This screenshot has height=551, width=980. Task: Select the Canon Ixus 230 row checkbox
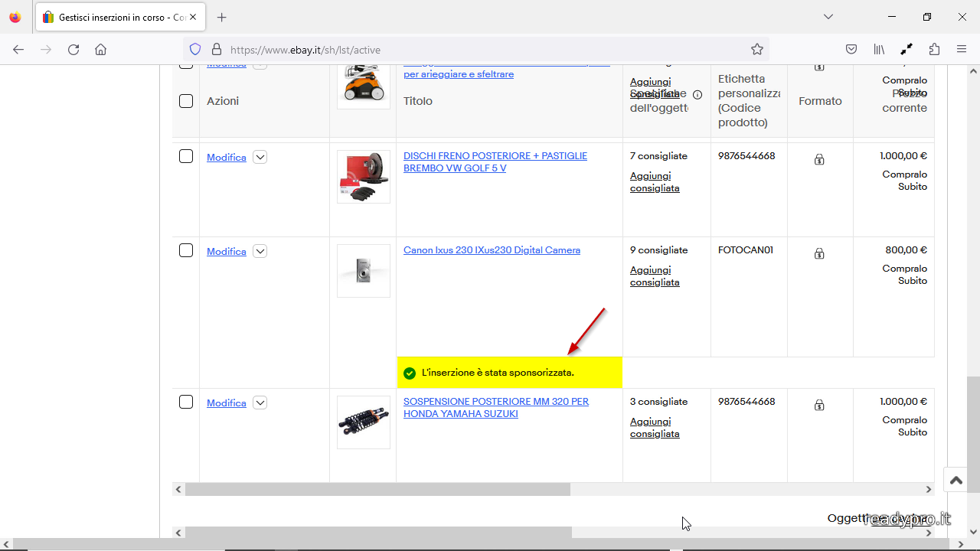click(186, 250)
